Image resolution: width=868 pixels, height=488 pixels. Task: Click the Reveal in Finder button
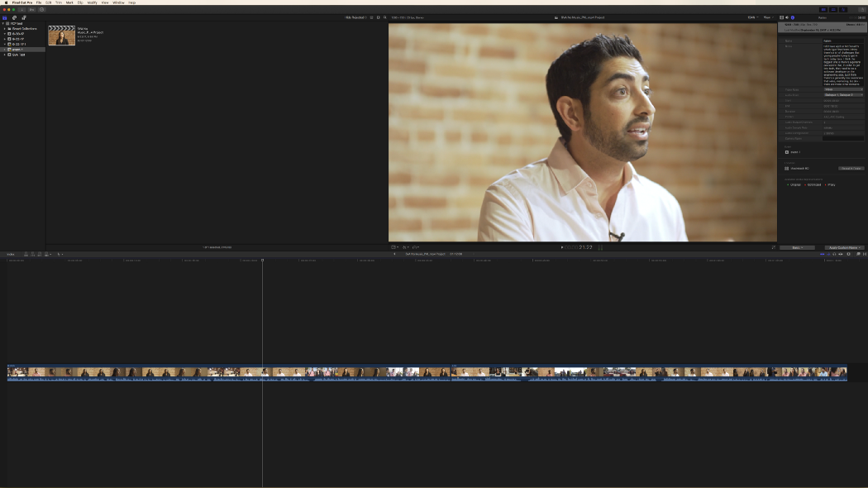tap(851, 169)
